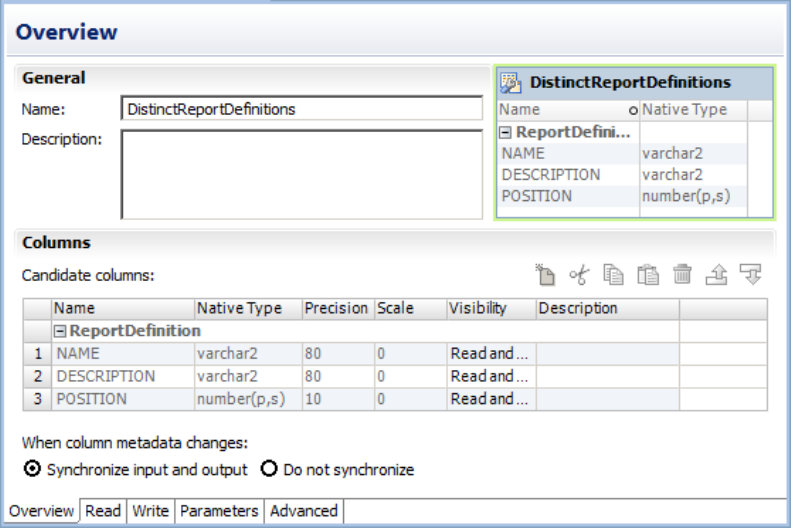The image size is (791, 528).
Task: Select row 3 header in columns table
Action: click(x=37, y=399)
